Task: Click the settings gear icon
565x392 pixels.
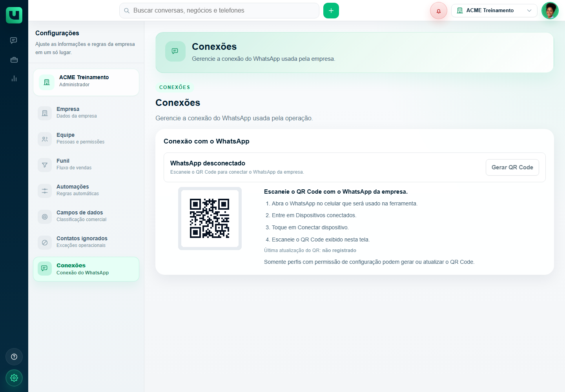Action: [x=14, y=378]
